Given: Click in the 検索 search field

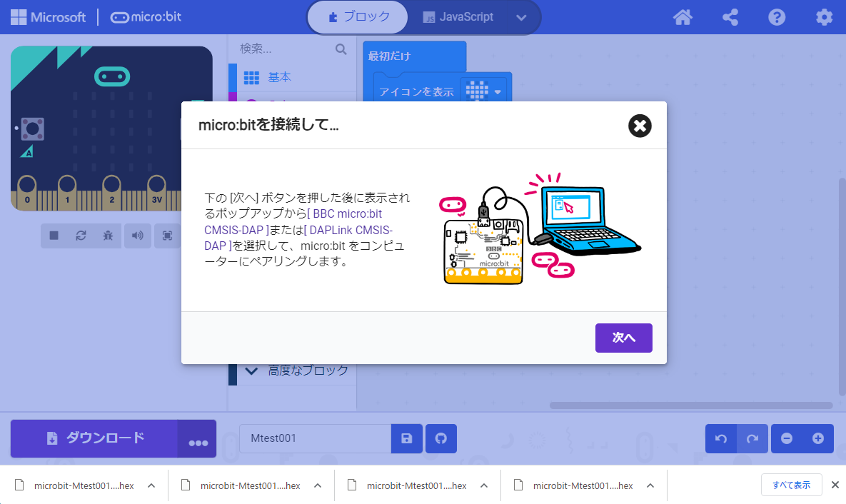Looking at the screenshot, I should (286, 49).
